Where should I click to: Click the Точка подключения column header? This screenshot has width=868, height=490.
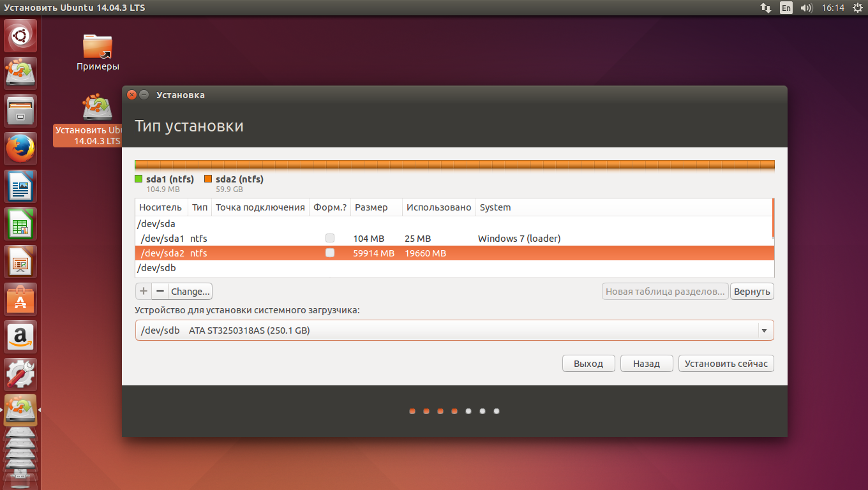click(260, 207)
